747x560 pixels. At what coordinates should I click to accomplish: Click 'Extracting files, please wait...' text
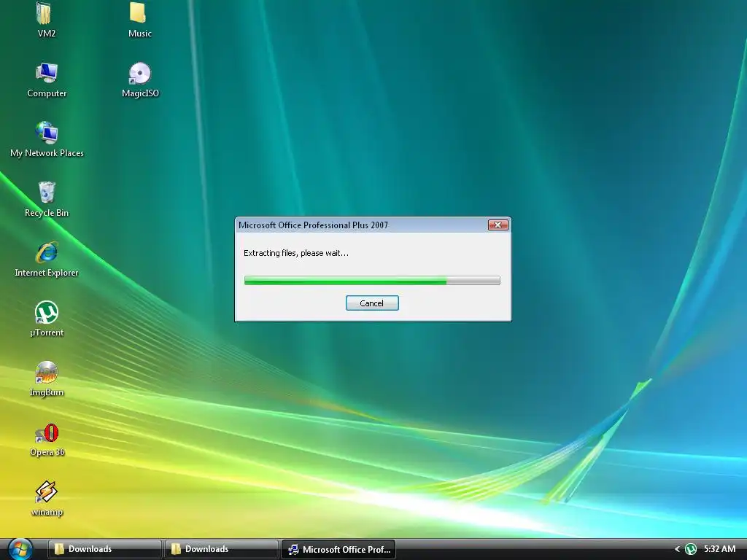[x=296, y=253]
